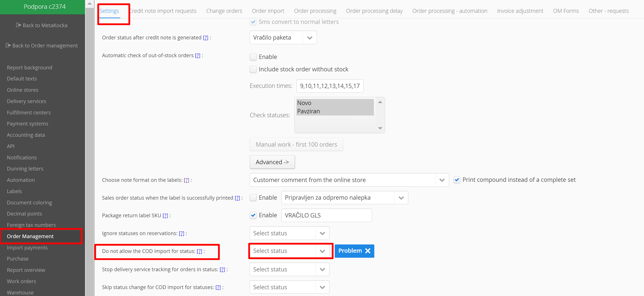
Task: Open Do not allow COD import status dropdown
Action: pos(322,251)
